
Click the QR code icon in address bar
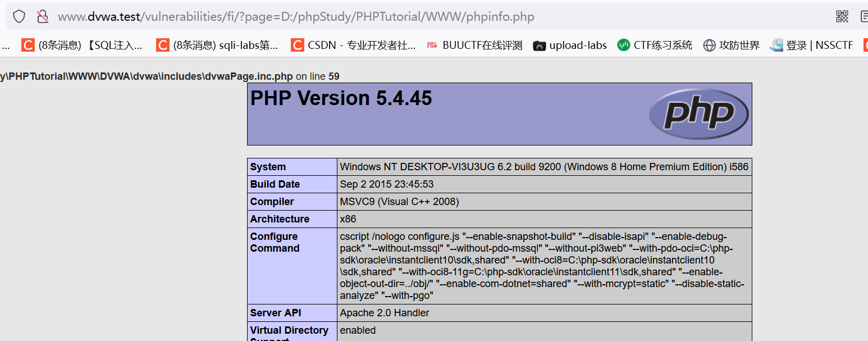842,16
